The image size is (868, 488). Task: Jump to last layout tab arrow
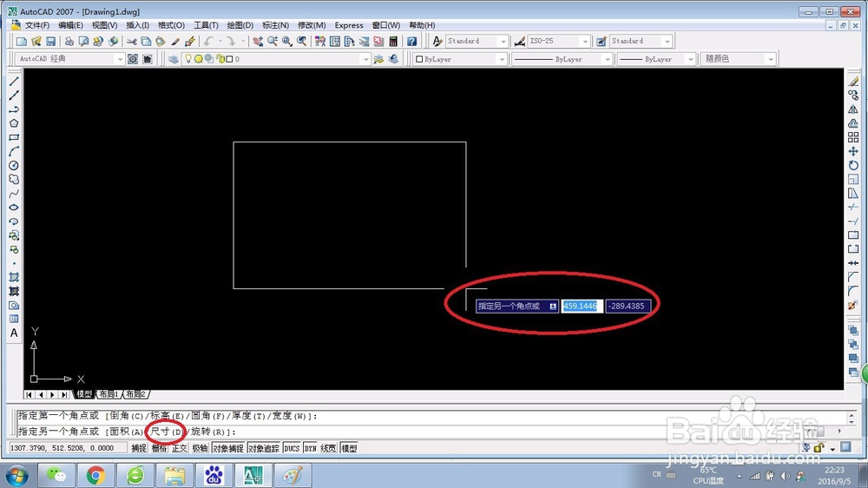point(64,394)
